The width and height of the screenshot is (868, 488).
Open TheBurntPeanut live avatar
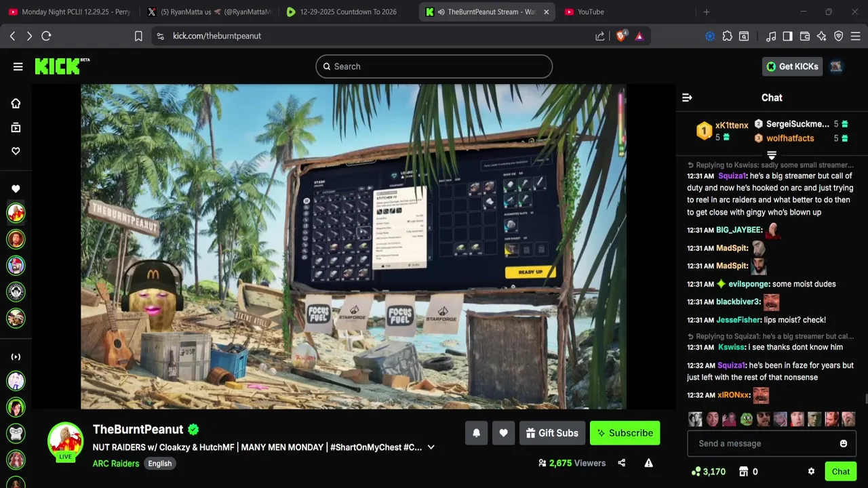tap(65, 442)
